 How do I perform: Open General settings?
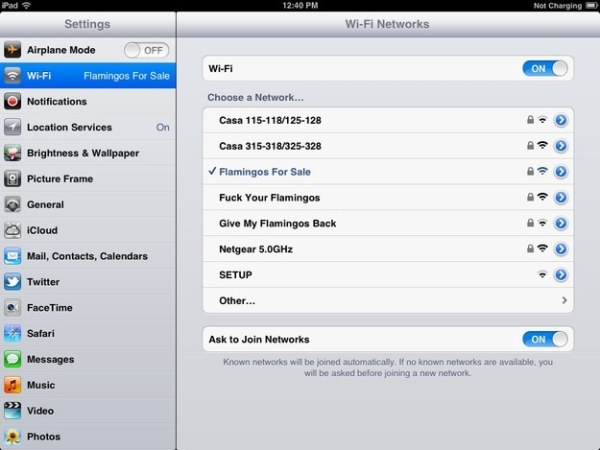88,204
